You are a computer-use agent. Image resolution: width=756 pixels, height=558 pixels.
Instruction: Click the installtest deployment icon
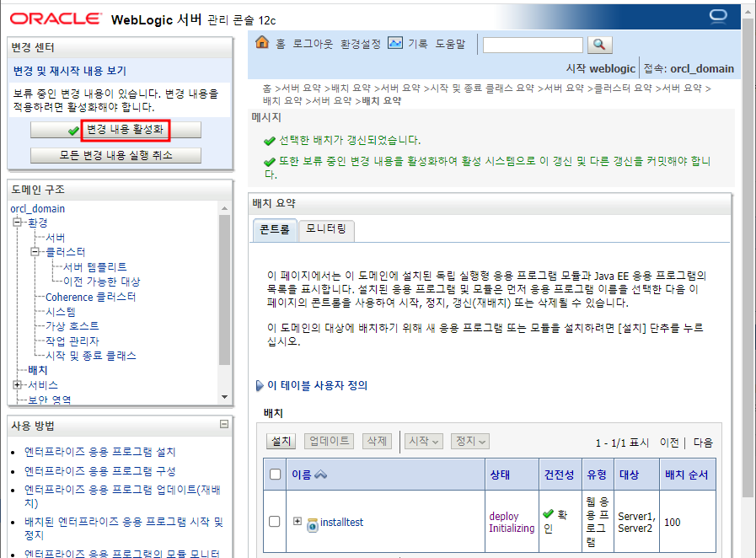click(313, 524)
